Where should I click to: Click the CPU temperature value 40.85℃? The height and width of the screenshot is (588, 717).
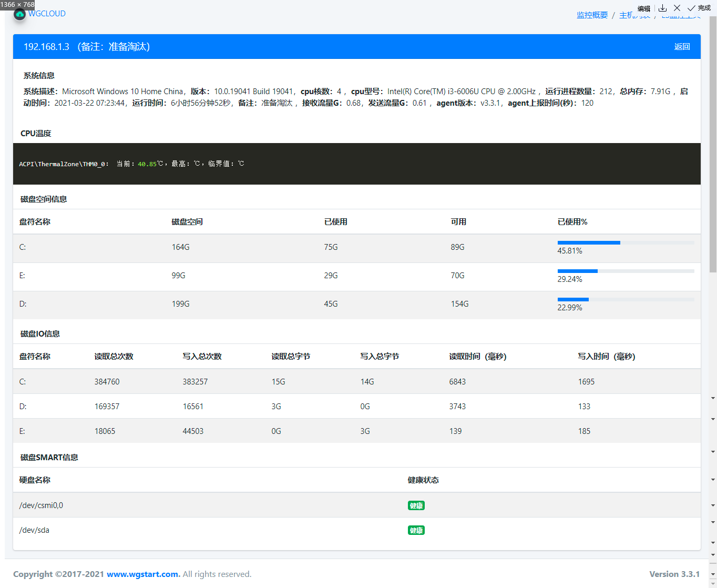pos(149,164)
